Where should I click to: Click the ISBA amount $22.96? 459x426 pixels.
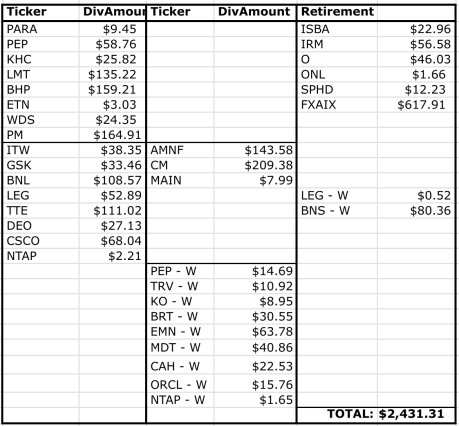[x=416, y=29]
